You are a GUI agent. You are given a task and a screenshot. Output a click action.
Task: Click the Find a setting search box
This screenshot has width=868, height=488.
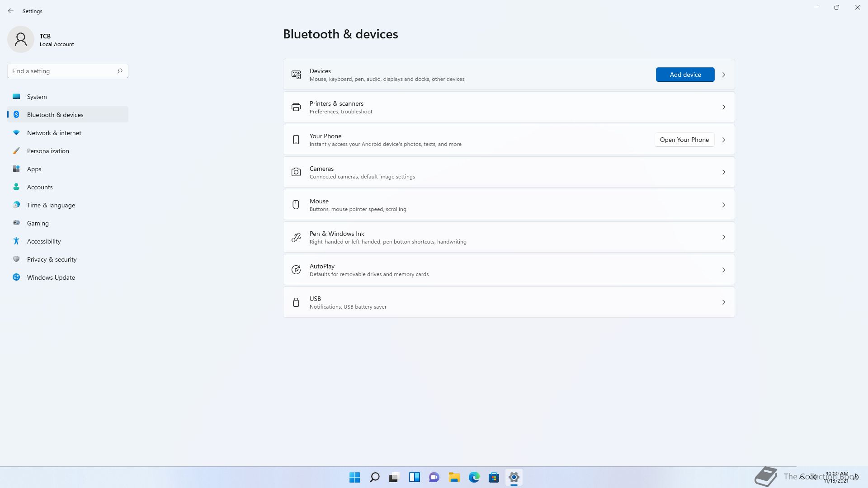68,71
